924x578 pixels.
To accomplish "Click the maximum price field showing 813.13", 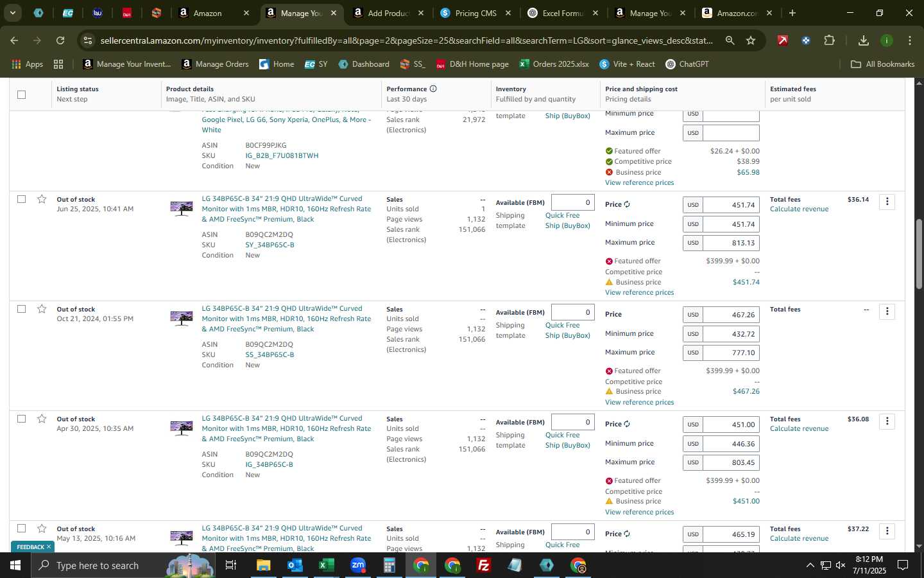I will (731, 243).
